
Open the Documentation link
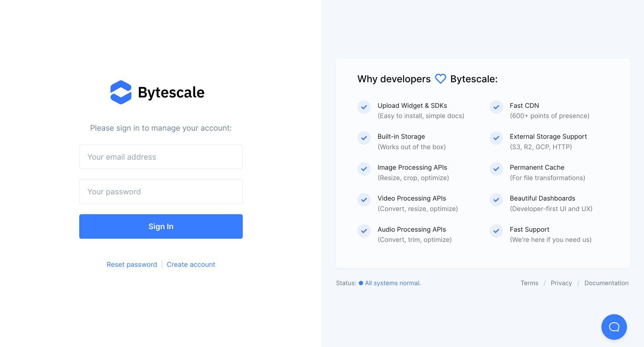(x=607, y=283)
